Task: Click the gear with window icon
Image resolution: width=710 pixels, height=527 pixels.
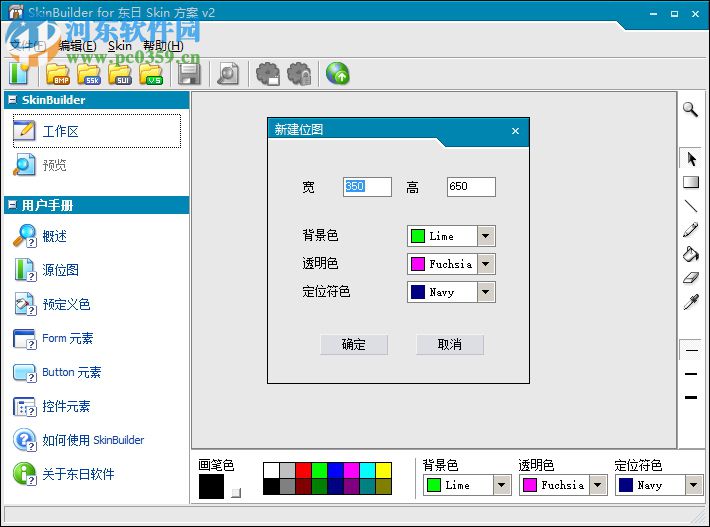Action: coord(268,74)
